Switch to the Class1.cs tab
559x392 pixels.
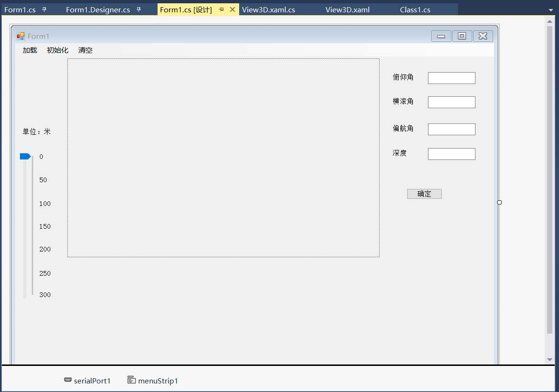click(x=415, y=10)
